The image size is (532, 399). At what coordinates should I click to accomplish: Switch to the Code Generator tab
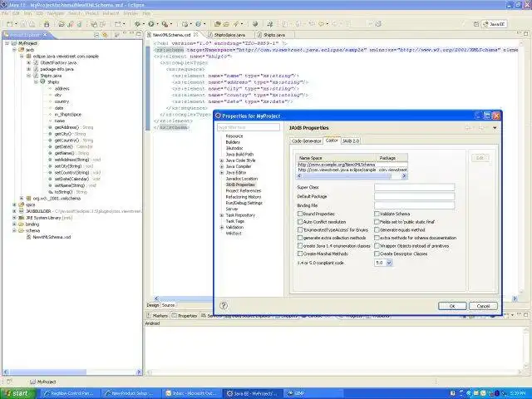pyautogui.click(x=307, y=140)
